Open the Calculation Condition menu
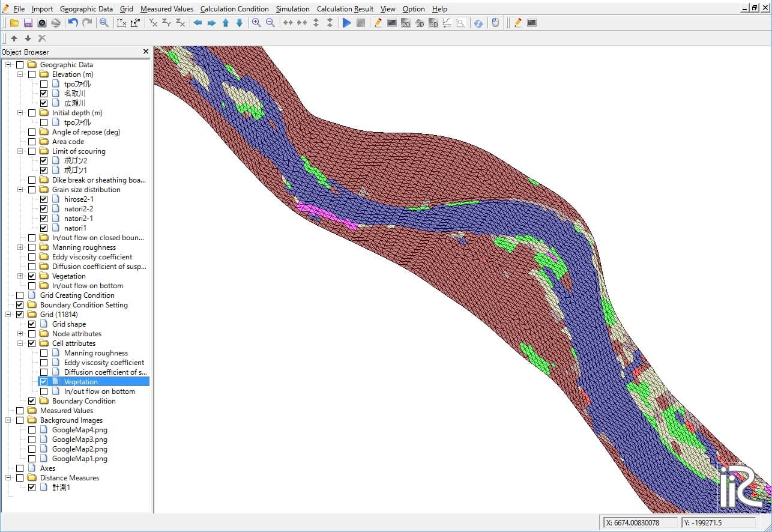Screen dimensions: 772x532 coord(234,9)
